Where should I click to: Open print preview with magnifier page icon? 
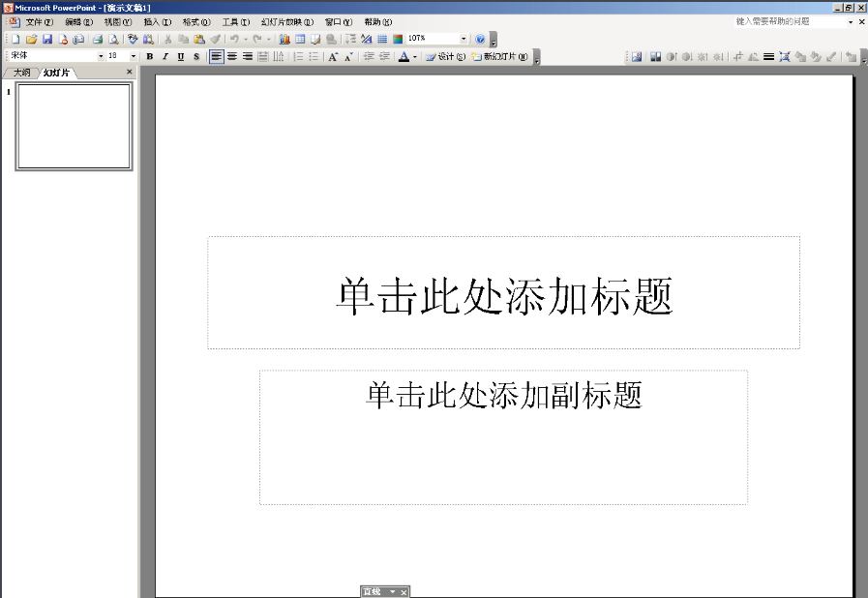(x=113, y=39)
